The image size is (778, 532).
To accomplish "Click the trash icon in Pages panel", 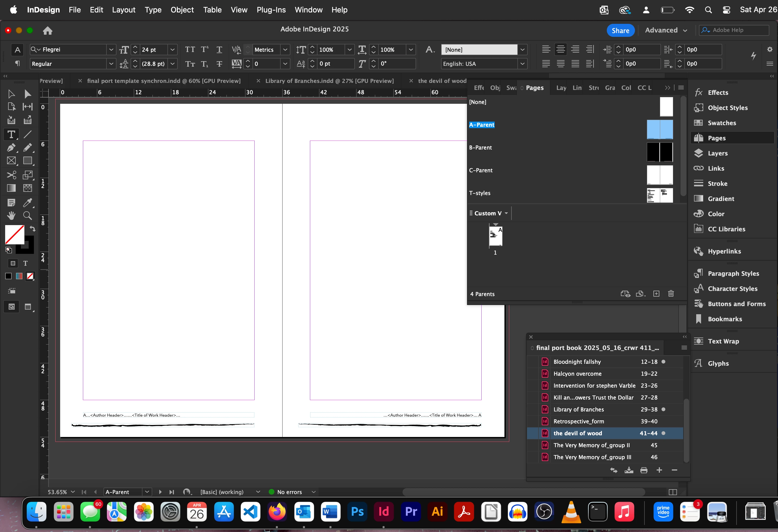I will coord(671,294).
